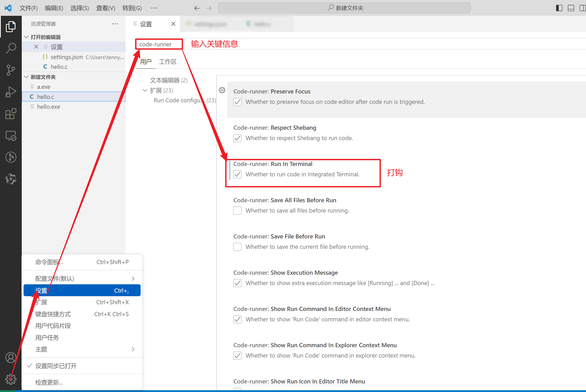Open hello.c in the 新建文件夹 folder

pyautogui.click(x=46, y=97)
